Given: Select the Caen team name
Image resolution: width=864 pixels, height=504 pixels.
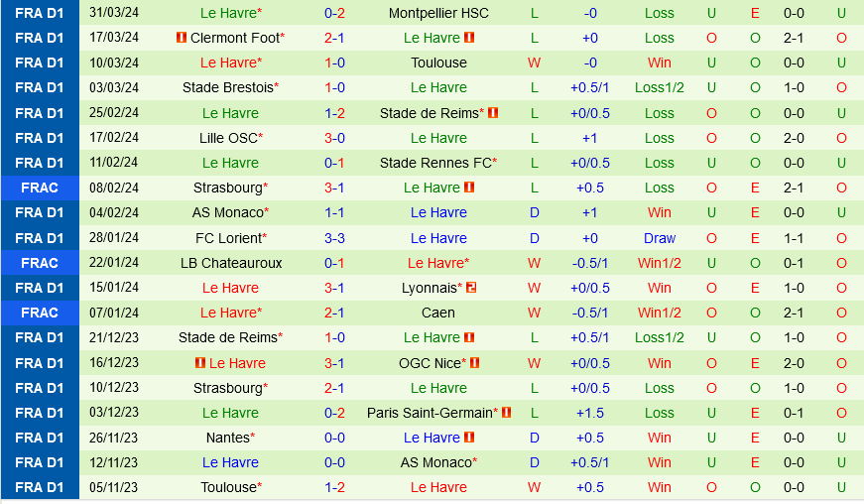Looking at the screenshot, I should click(x=438, y=313).
